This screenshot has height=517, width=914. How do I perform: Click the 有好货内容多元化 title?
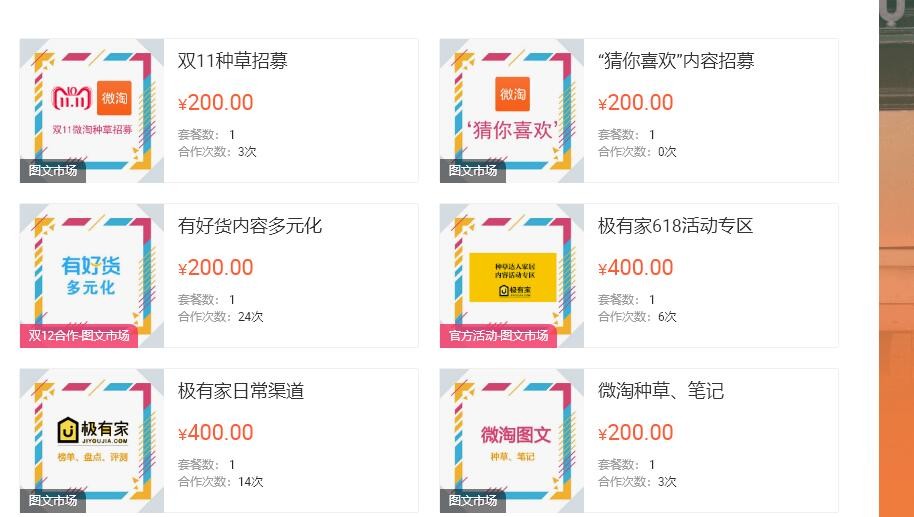[x=250, y=226]
